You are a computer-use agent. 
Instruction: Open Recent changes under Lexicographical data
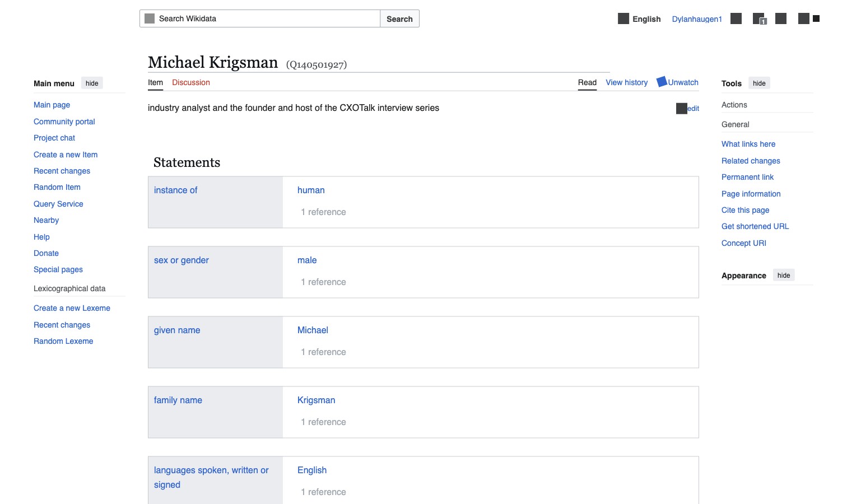pyautogui.click(x=62, y=325)
